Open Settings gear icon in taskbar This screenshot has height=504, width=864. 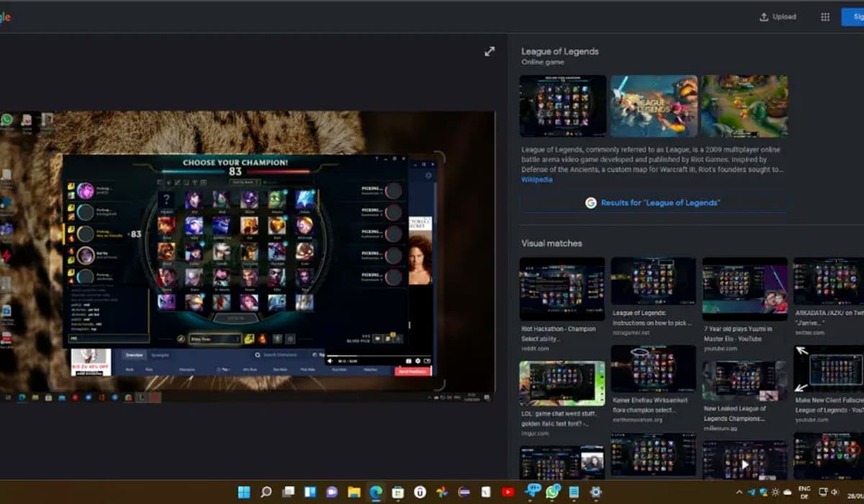pos(595,492)
